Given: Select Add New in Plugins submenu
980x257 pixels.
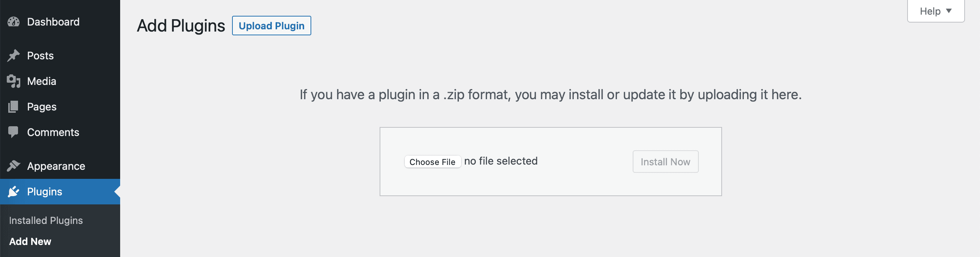Looking at the screenshot, I should [x=30, y=241].
